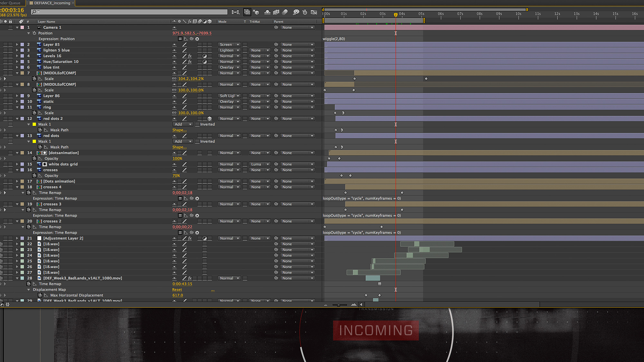
Task: Toggle the Draft 3D button
Action: [256, 12]
